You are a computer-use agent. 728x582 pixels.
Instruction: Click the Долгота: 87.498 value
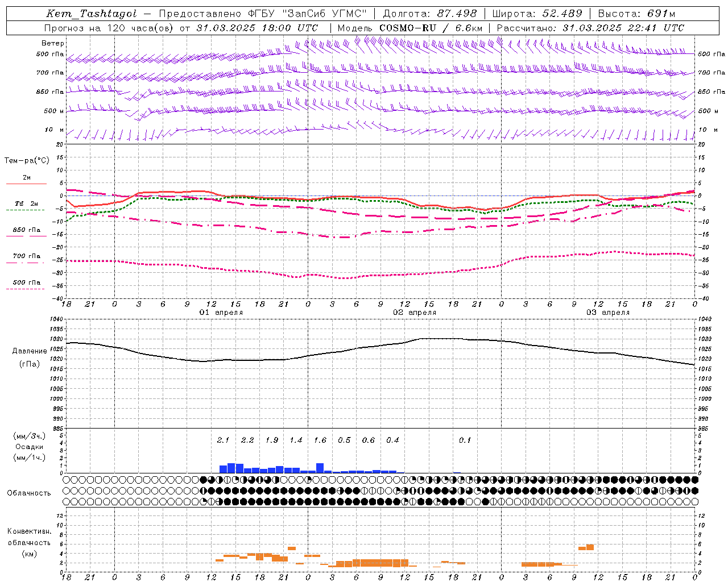coord(431,14)
